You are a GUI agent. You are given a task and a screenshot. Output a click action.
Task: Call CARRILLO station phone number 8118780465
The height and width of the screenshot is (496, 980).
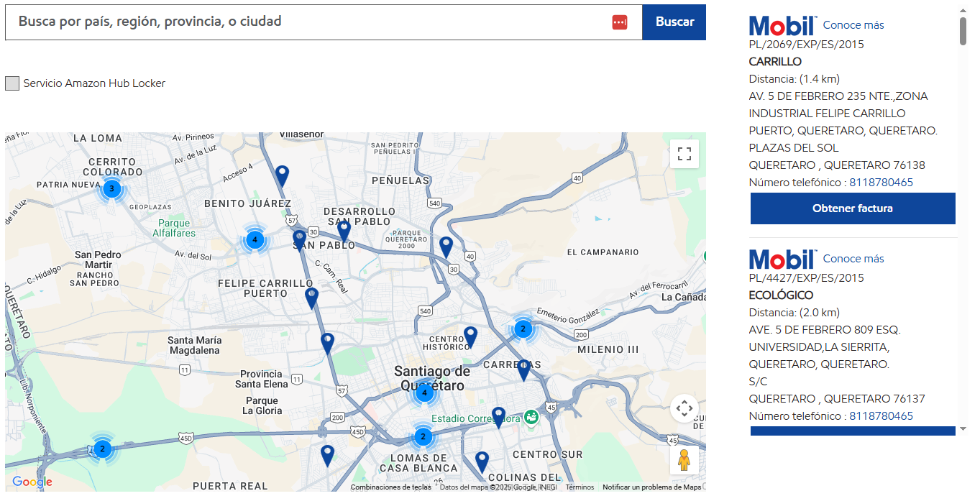pos(881,183)
